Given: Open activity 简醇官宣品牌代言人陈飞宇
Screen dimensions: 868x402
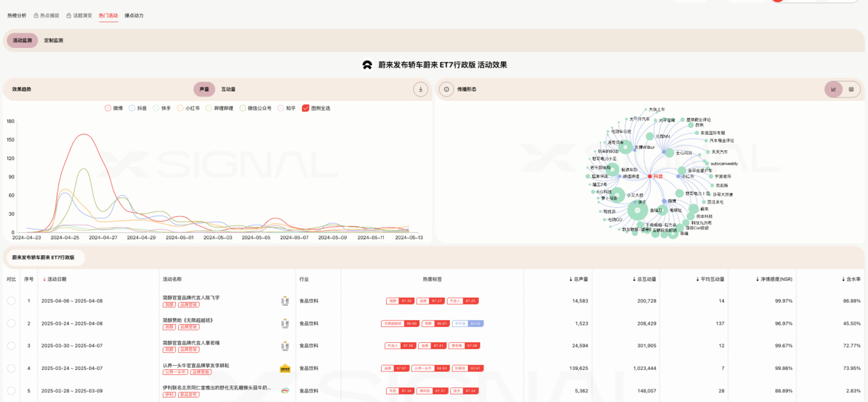Looking at the screenshot, I should [191, 298].
